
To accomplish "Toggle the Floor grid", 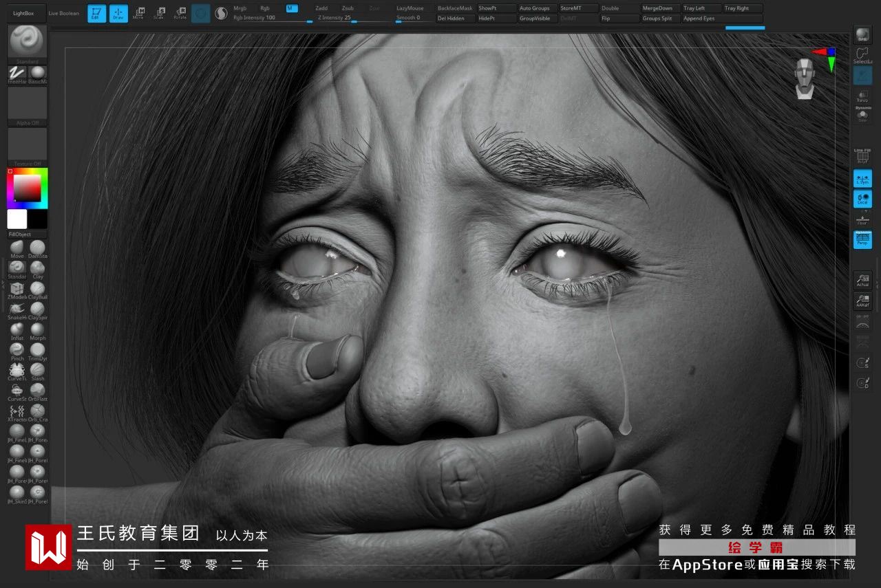I will (x=862, y=219).
